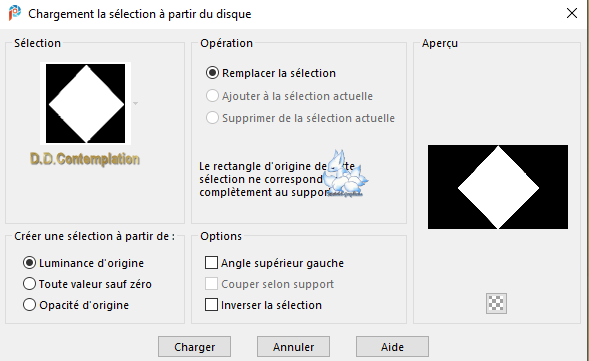
Task: Click the D.D.Contemplation selection name
Action: pos(85,159)
